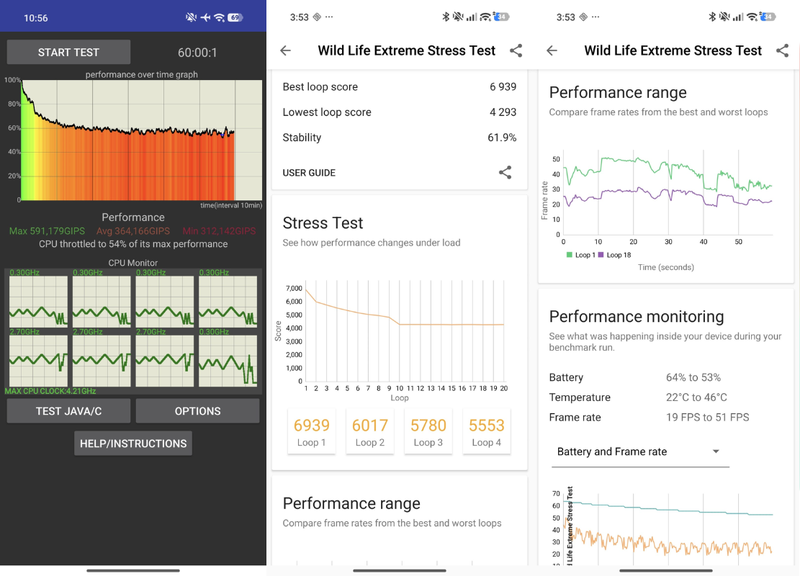Screen dimensions: 800x576
Task: Tap the Loop 1 green legend swatch
Action: (x=569, y=255)
